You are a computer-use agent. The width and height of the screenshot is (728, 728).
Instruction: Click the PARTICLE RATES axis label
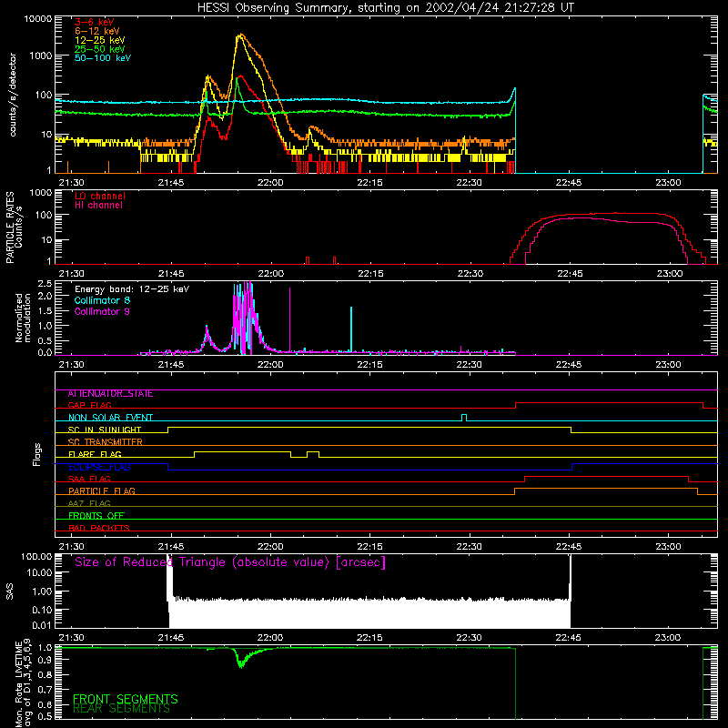coord(10,227)
